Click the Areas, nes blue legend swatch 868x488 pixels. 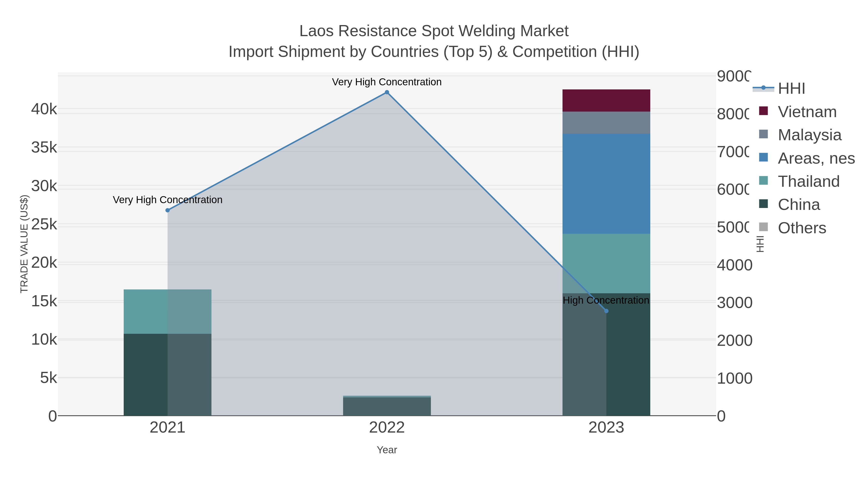click(x=763, y=157)
